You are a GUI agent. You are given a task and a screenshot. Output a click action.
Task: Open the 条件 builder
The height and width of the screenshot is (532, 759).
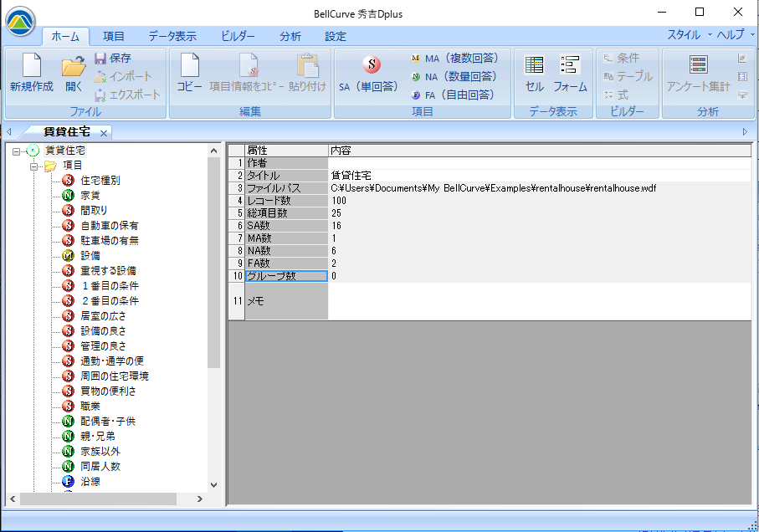click(622, 59)
